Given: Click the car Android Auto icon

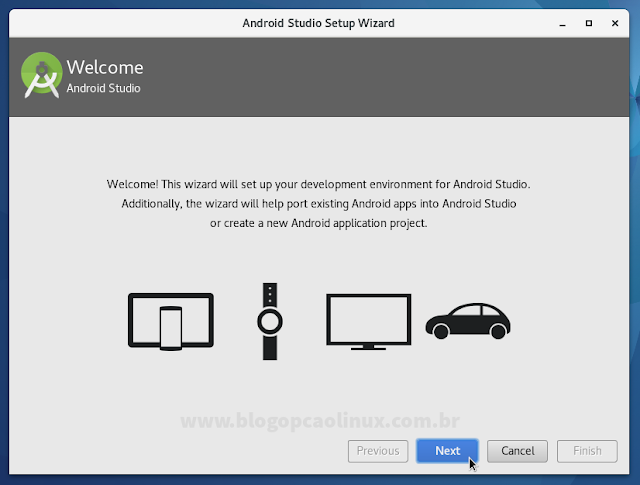Looking at the screenshot, I should (468, 321).
